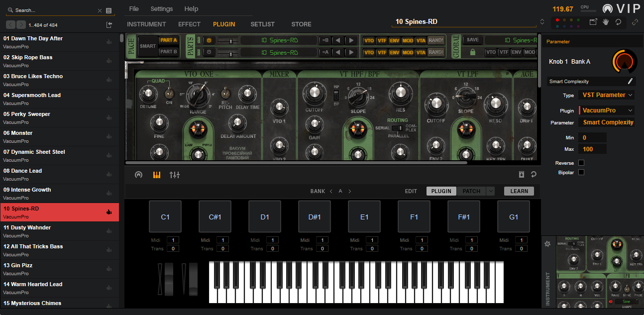644x315 pixels.
Task: Select the PART B page button
Action: click(x=168, y=52)
